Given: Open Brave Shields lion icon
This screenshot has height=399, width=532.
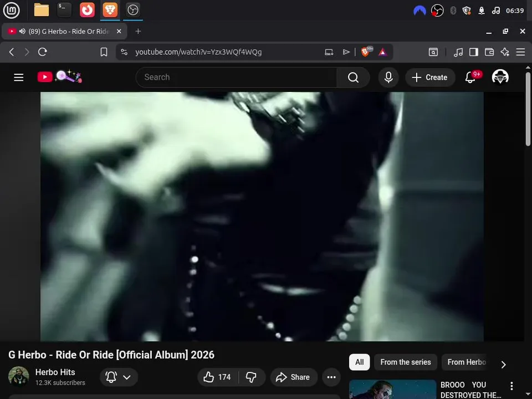Looking at the screenshot, I should (366, 52).
